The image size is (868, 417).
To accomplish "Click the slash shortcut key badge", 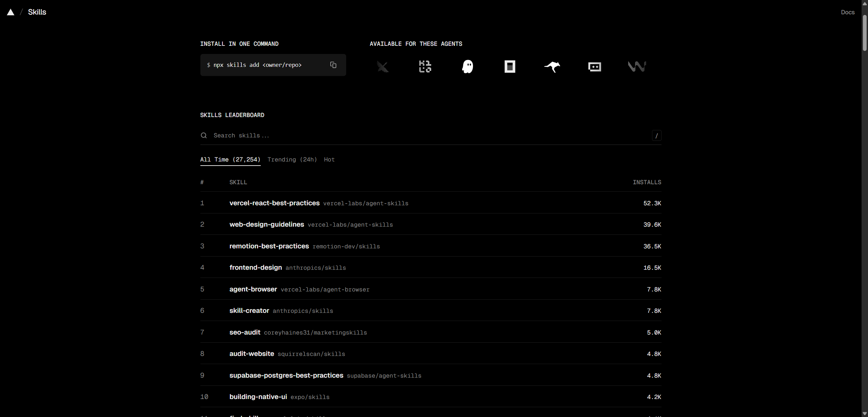I will 656,135.
